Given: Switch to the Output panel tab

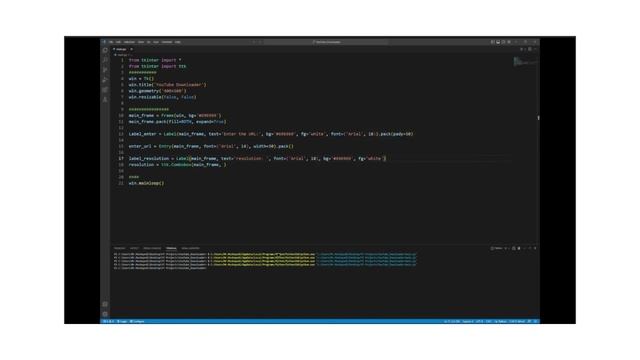Looking at the screenshot, I should [x=134, y=248].
